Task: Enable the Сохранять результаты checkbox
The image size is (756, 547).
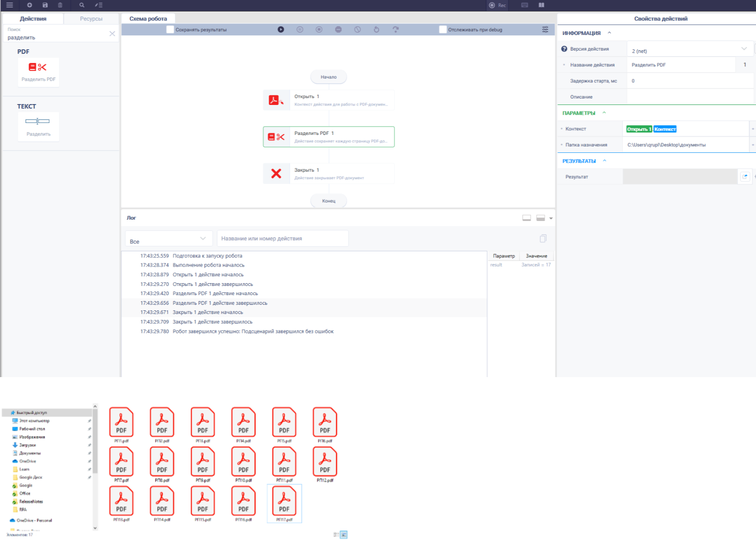Action: tap(170, 29)
